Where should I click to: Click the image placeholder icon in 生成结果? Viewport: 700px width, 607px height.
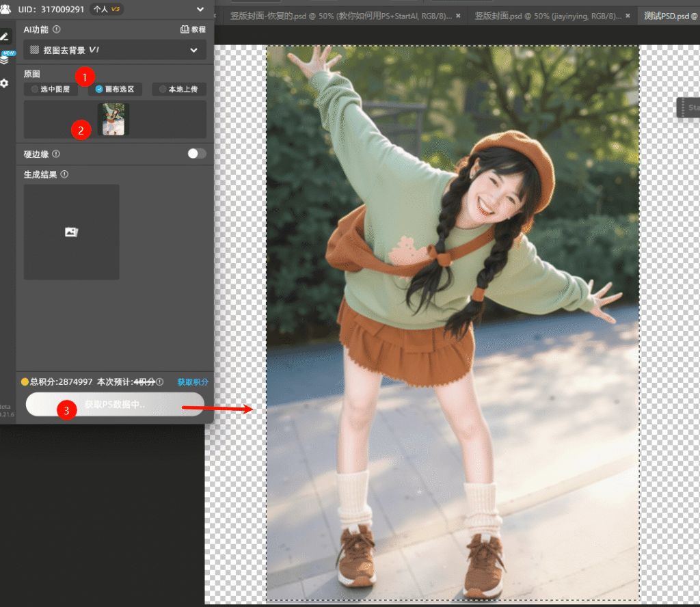(71, 232)
